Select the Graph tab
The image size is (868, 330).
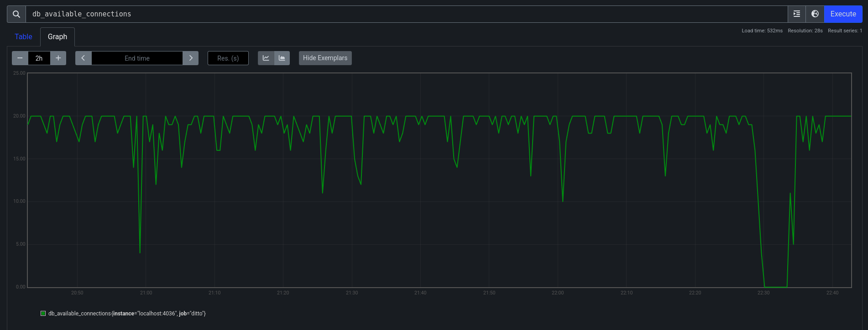pos(58,37)
